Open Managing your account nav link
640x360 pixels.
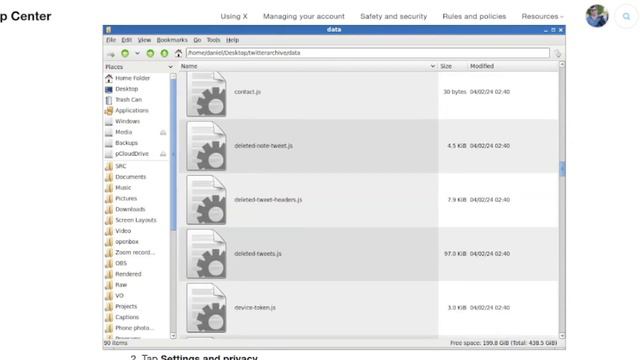tap(304, 16)
